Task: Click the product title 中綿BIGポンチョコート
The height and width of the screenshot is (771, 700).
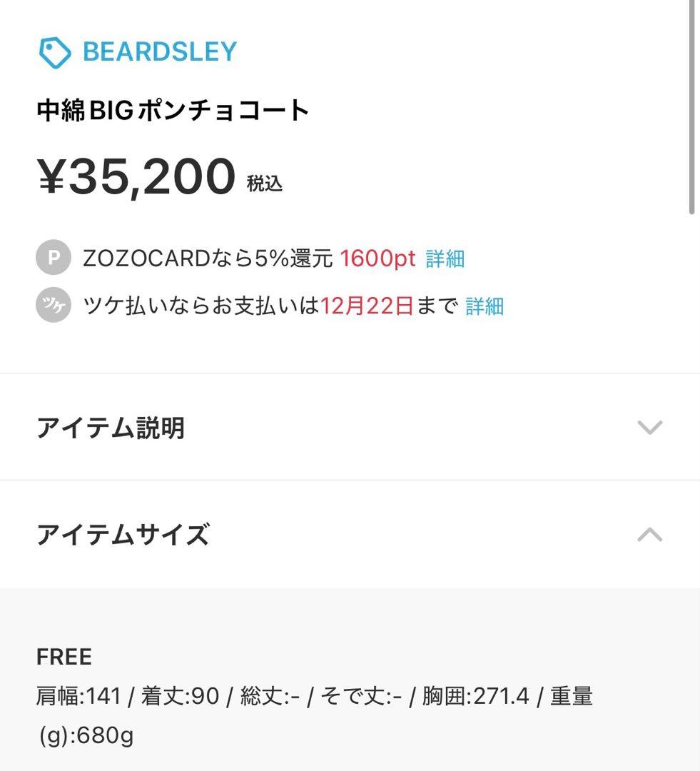Action: (x=173, y=111)
